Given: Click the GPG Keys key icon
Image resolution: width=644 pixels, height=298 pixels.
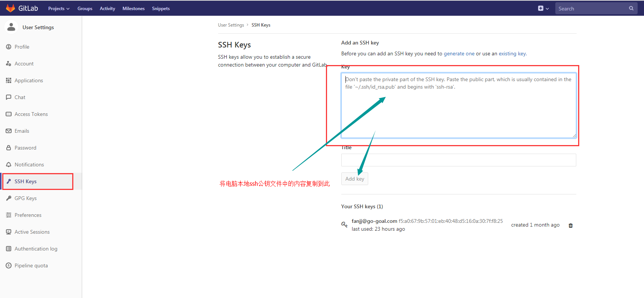Looking at the screenshot, I should point(9,198).
